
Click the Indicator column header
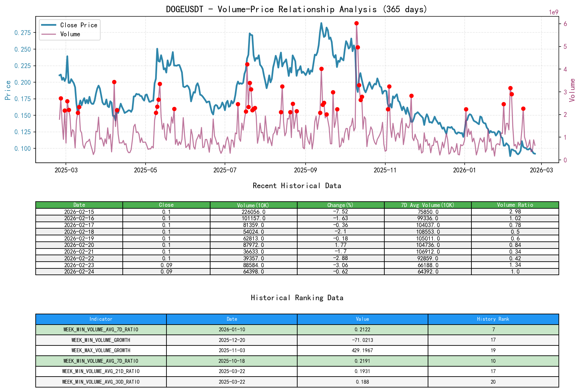[x=101, y=319]
